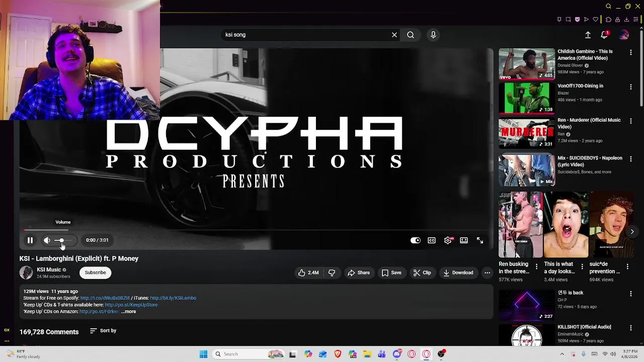
Task: Start voice search with microphone icon
Action: pyautogui.click(x=433, y=35)
